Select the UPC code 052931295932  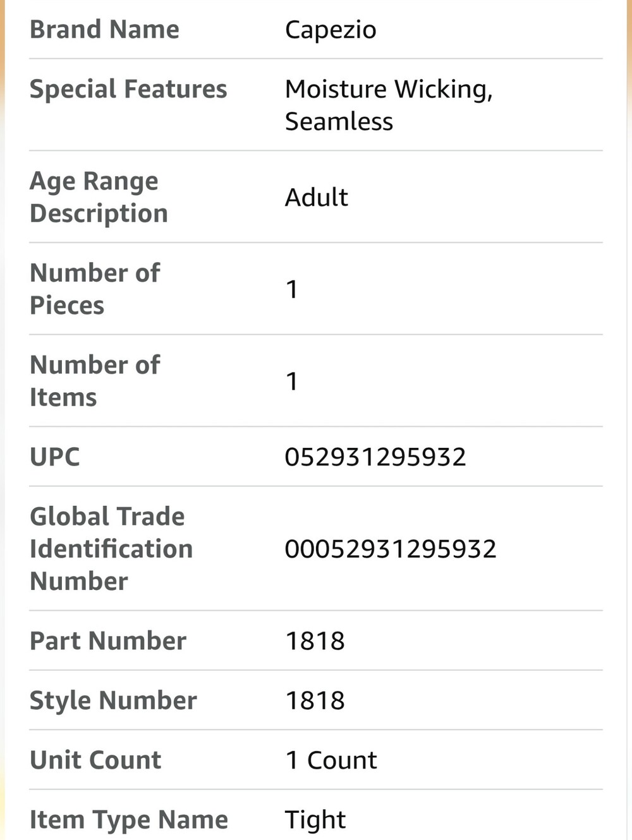click(x=375, y=457)
